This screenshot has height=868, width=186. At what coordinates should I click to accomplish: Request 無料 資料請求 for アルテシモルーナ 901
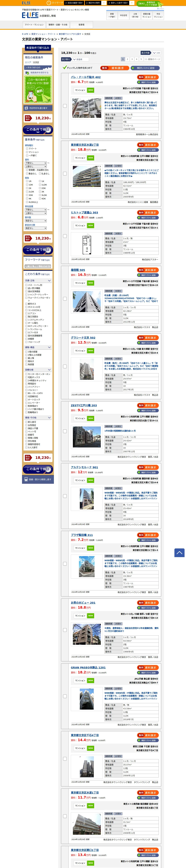[x=148, y=467]
